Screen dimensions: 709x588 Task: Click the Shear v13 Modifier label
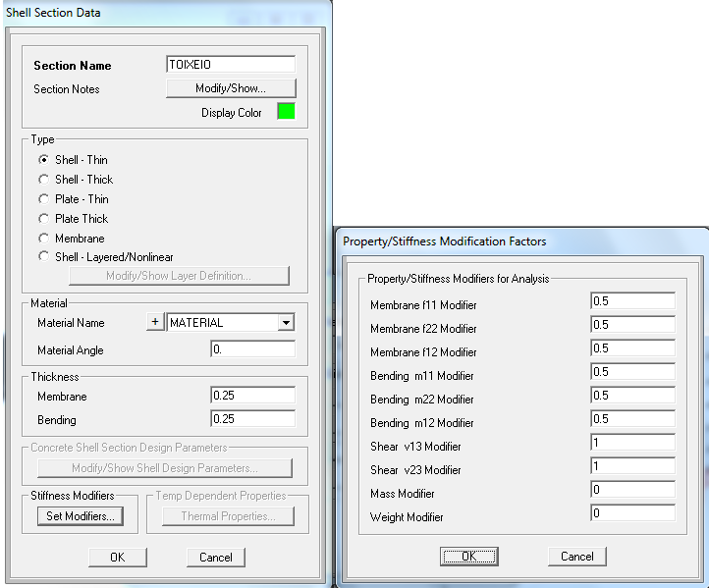coord(415,447)
